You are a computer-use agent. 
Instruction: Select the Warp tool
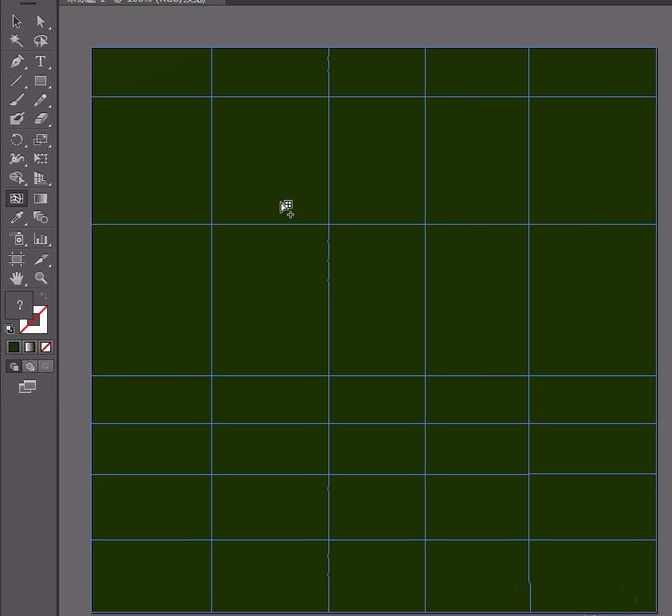tap(17, 159)
